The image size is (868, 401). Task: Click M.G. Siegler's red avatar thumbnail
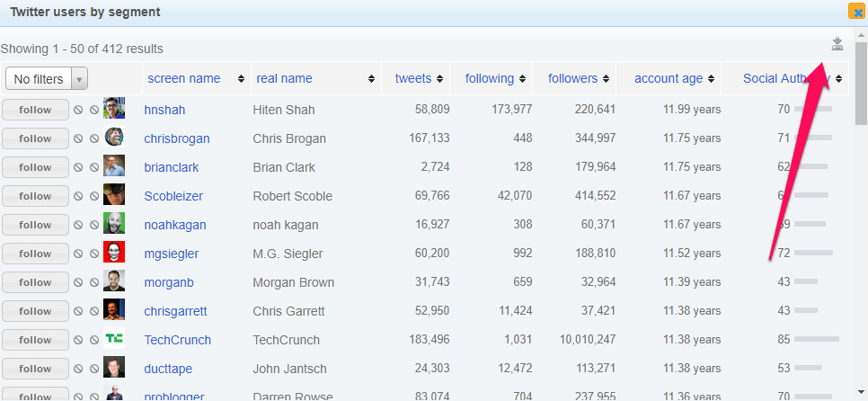tap(114, 252)
